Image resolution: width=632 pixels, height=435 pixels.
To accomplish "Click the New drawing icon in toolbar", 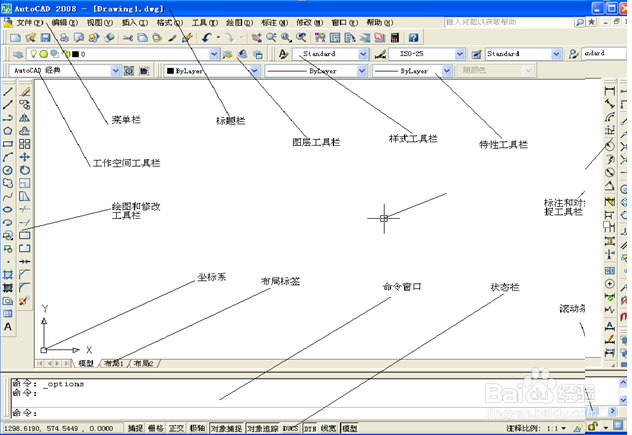I will tap(15, 38).
